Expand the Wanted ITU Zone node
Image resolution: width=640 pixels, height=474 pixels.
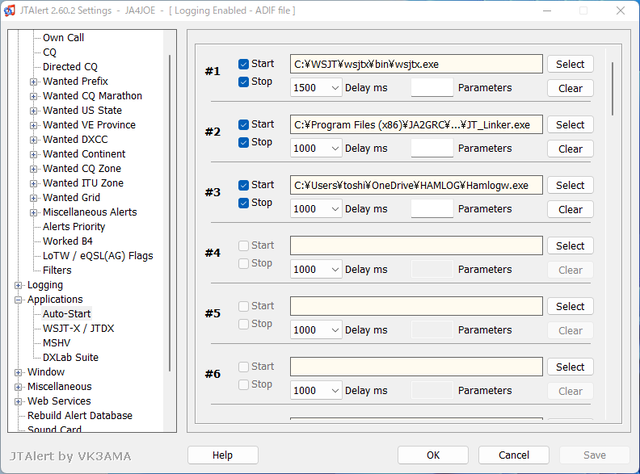coord(33,183)
